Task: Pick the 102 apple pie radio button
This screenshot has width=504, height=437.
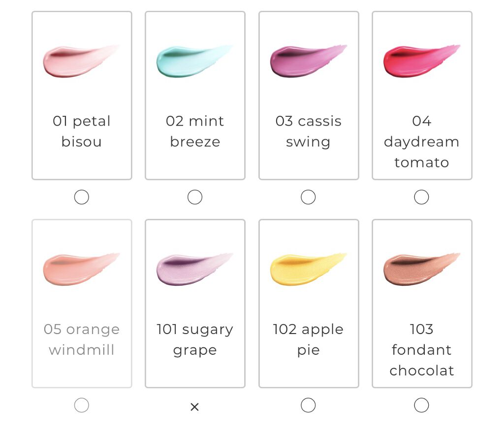Action: pos(308,405)
